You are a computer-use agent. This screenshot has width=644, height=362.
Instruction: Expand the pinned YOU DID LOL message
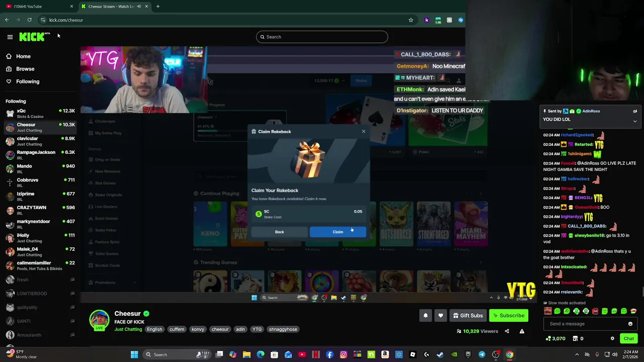click(635, 121)
